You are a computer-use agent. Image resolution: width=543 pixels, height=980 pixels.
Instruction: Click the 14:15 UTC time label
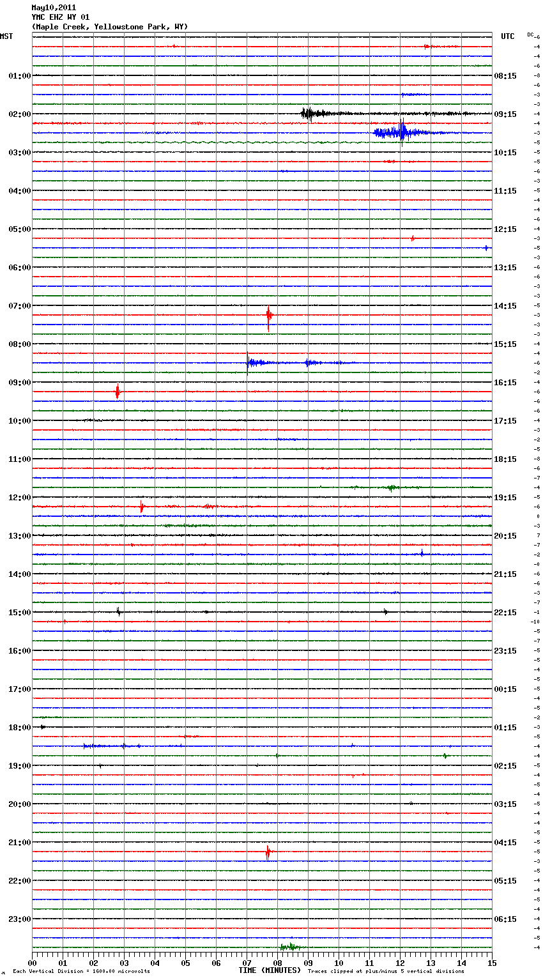[x=505, y=306]
